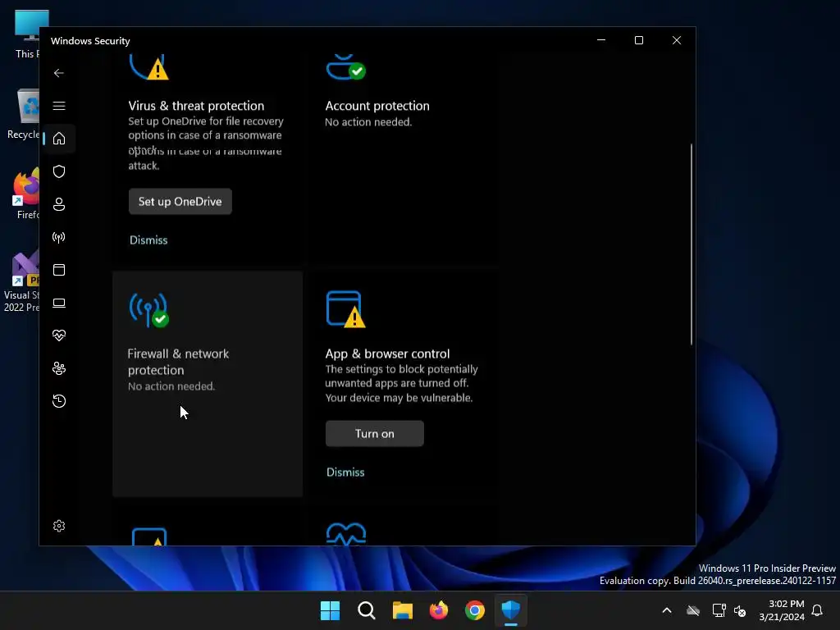Open Family options icon in sidebar
The width and height of the screenshot is (840, 630).
(x=59, y=368)
